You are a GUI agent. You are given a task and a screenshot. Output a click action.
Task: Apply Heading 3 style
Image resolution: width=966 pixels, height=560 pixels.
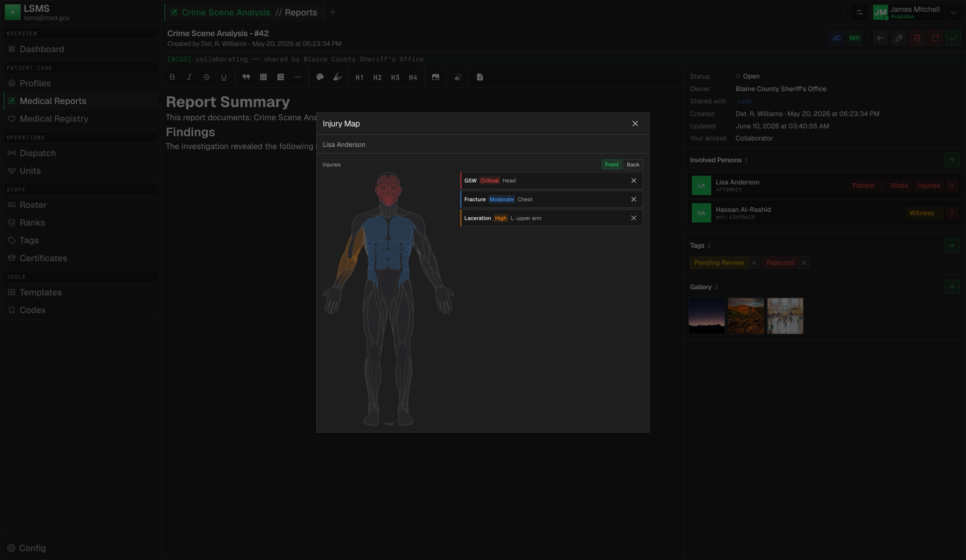(395, 77)
